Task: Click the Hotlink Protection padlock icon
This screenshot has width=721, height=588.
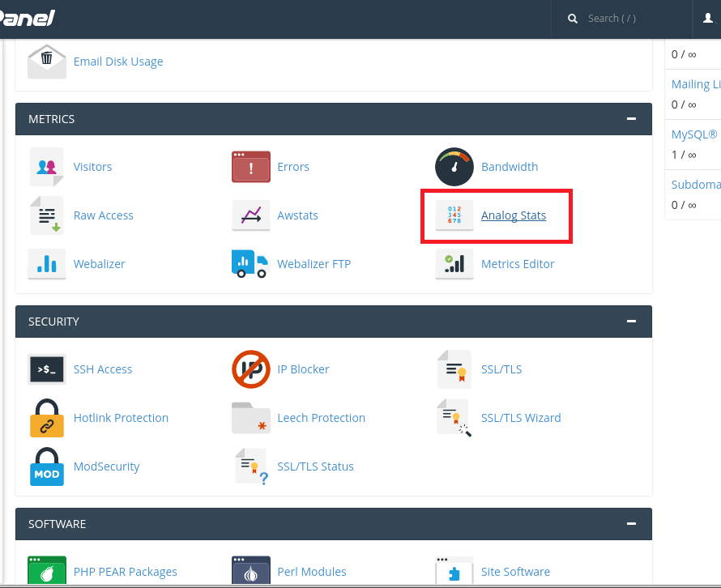Action: (x=46, y=418)
